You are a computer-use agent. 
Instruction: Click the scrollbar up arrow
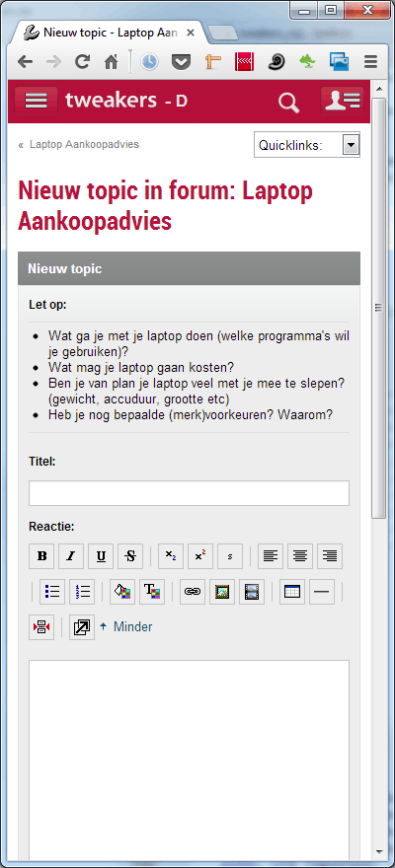coord(379,89)
